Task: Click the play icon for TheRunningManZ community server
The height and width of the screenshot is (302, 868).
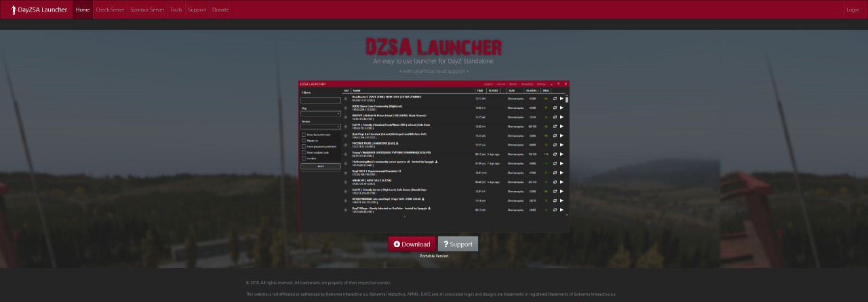Action: point(561,163)
